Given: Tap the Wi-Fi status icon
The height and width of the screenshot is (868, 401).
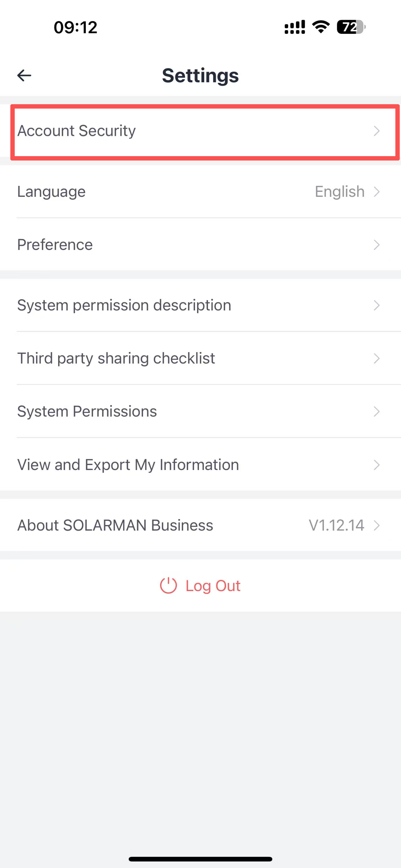Looking at the screenshot, I should pos(321,27).
